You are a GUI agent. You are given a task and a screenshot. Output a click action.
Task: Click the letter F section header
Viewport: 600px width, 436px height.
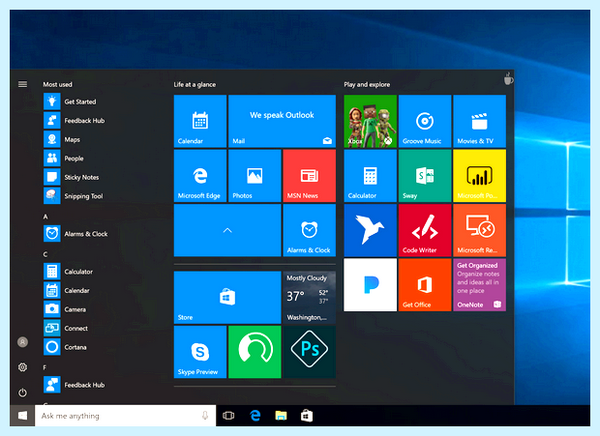point(45,367)
